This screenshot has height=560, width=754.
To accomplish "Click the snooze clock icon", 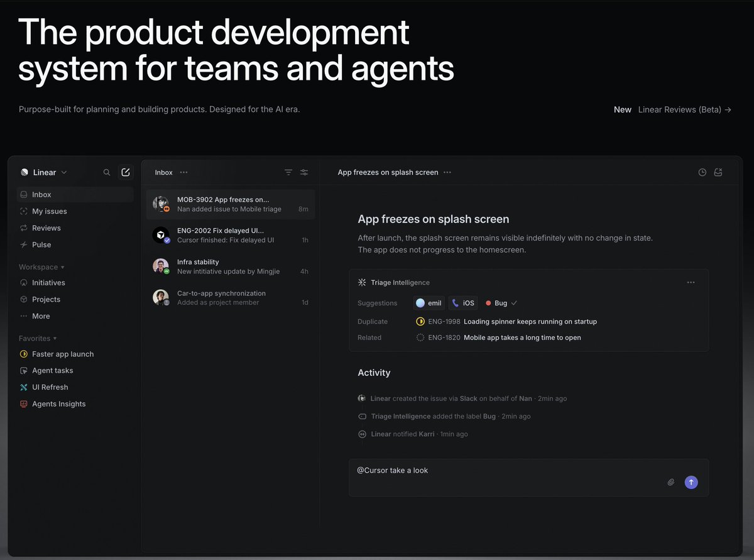I will coord(702,172).
